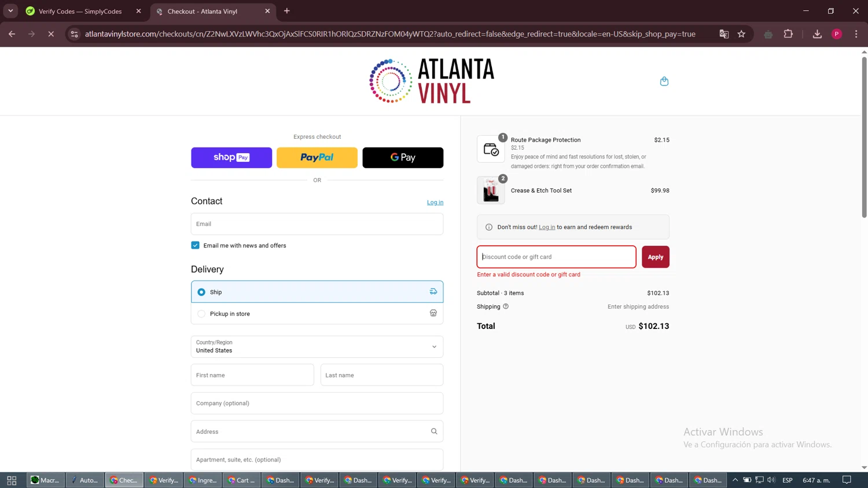Click the Atlanta Vinyl logo
The image size is (868, 488).
click(432, 81)
